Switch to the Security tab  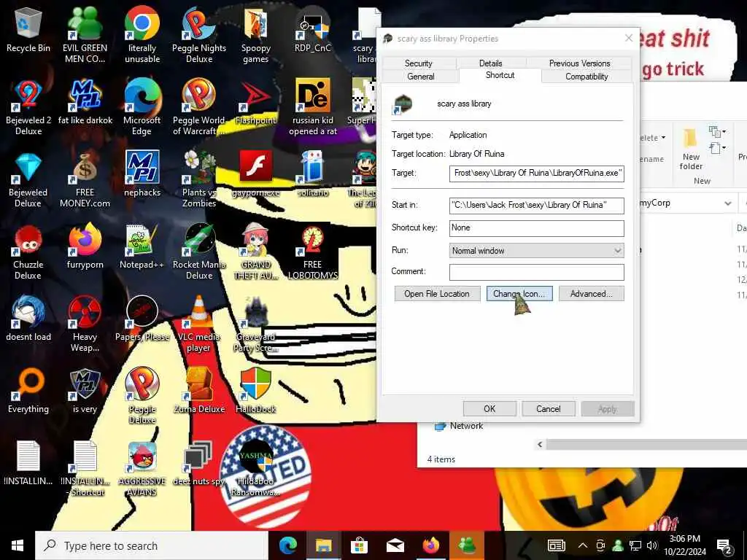coord(418,63)
